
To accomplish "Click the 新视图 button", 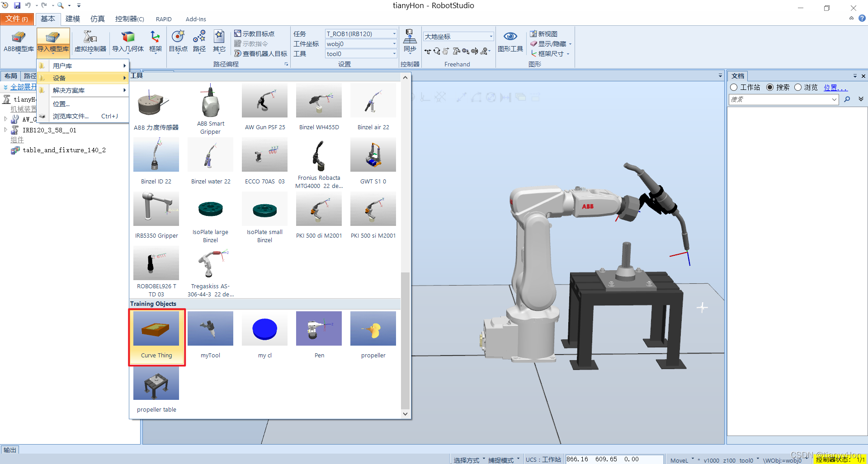I will coord(543,34).
